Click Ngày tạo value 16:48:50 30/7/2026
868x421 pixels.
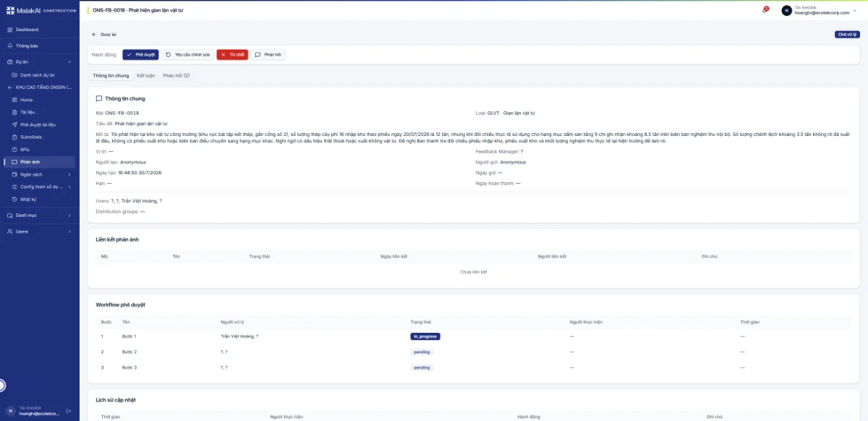point(140,173)
